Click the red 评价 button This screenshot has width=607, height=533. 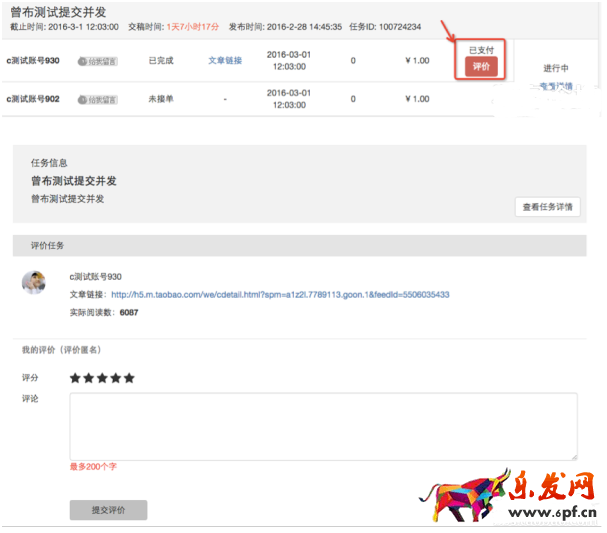(x=481, y=66)
